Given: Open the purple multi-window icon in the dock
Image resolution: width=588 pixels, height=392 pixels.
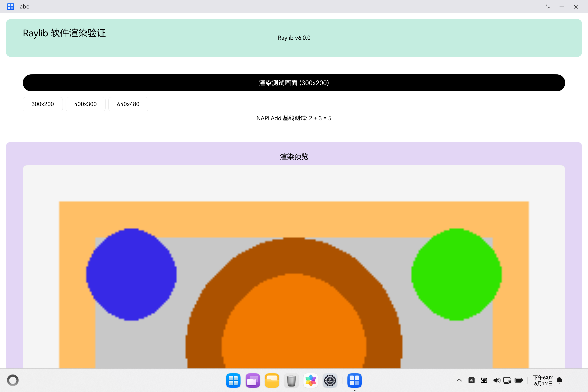Looking at the screenshot, I should [x=253, y=381].
